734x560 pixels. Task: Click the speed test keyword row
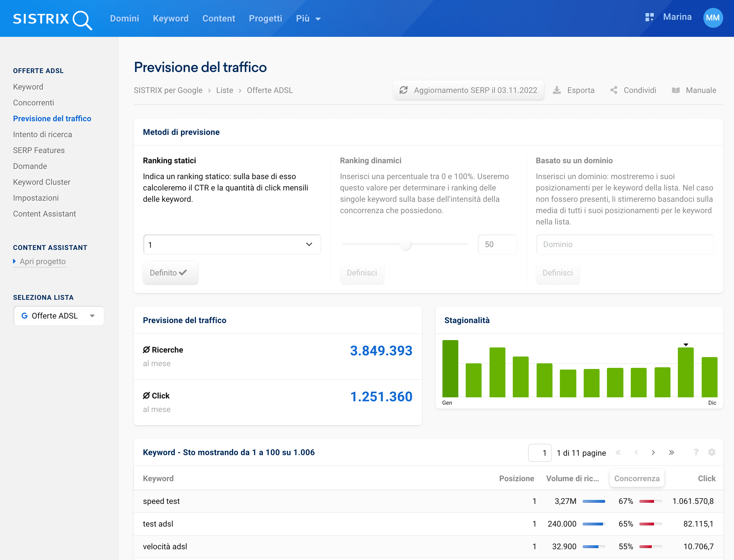[x=428, y=501]
